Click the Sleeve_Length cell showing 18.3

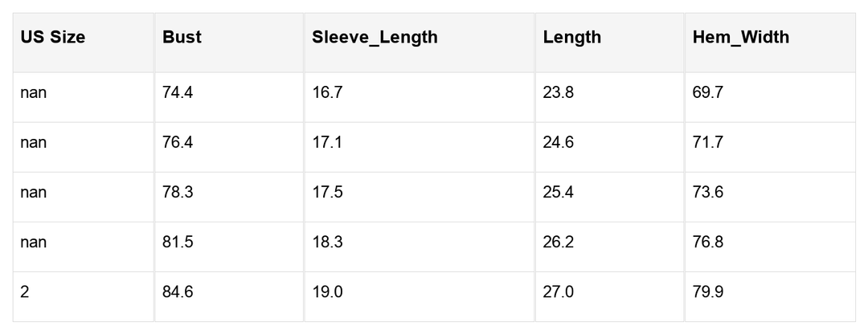pos(327,242)
